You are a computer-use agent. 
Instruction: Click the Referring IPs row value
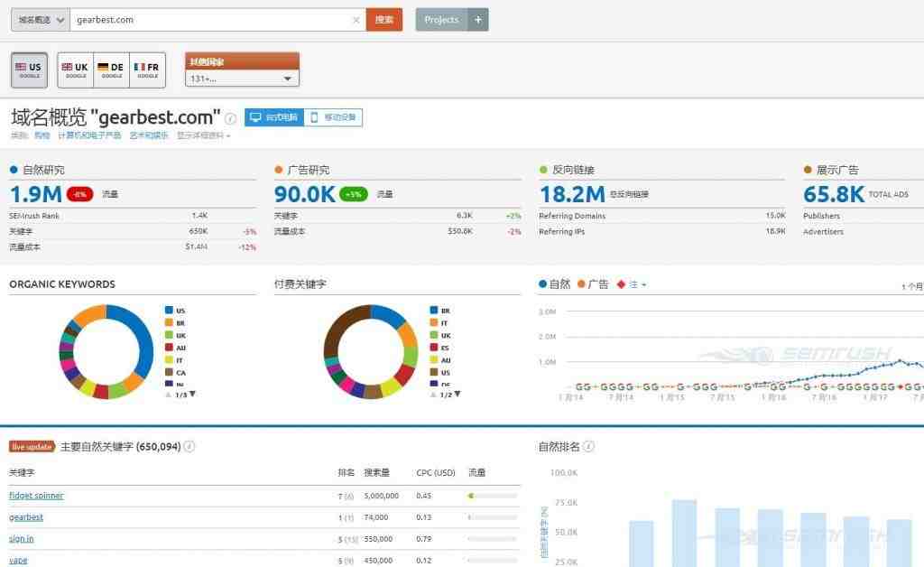[775, 232]
